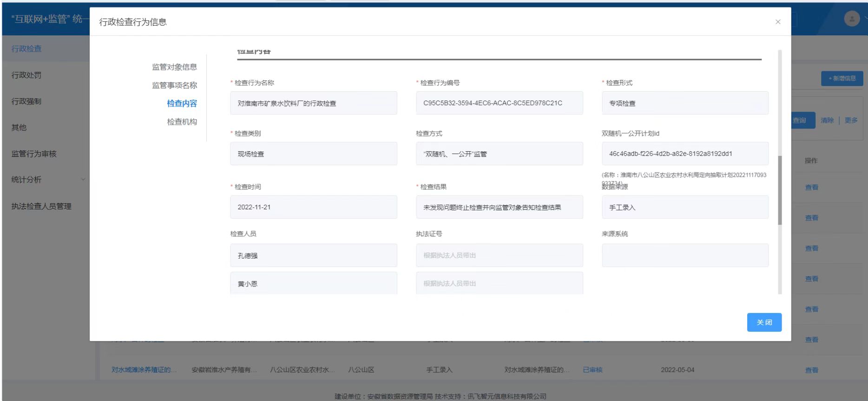868x401 pixels.
Task: Close the 行政检查行为信息 dialog with X icon
Action: 778,22
